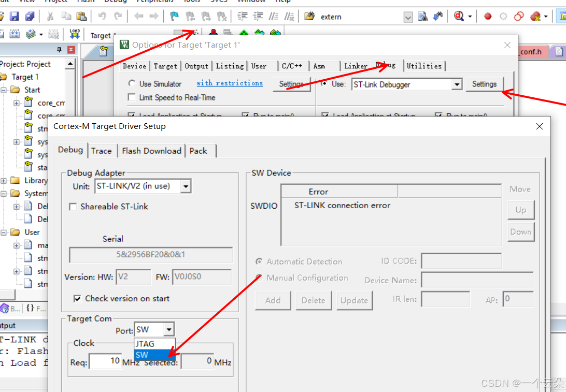Click the Delete button in SW Device

[313, 300]
